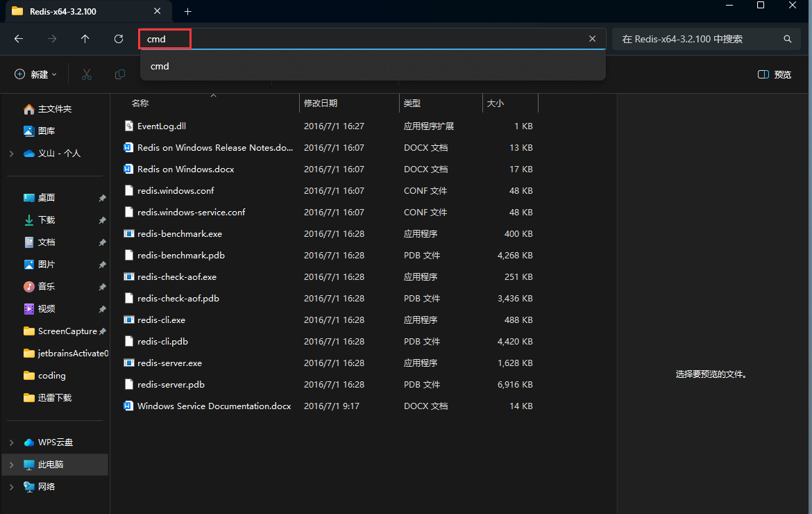This screenshot has height=514, width=812.
Task: Clear the address bar text
Action: pos(593,39)
